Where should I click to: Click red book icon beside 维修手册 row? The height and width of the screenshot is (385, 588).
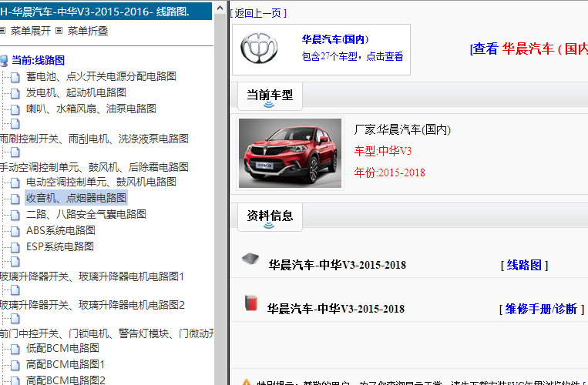pyautogui.click(x=251, y=303)
